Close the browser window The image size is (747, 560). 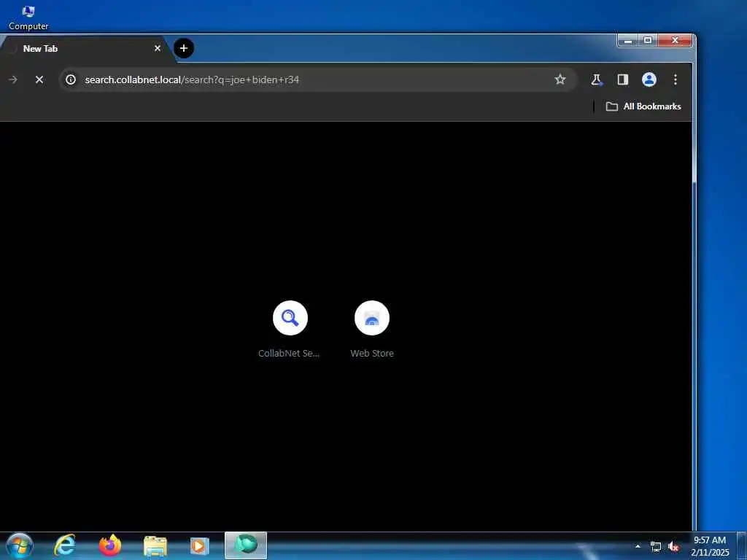[675, 41]
